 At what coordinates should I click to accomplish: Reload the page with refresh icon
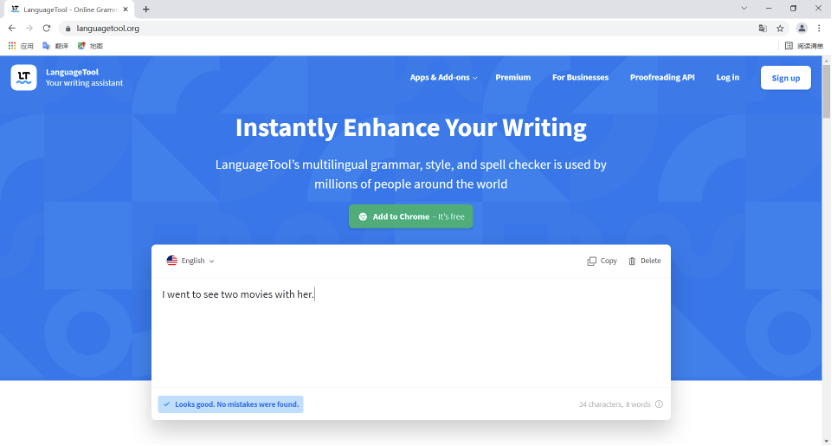[47, 28]
